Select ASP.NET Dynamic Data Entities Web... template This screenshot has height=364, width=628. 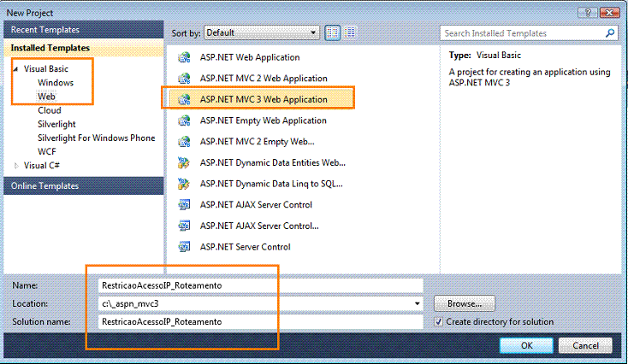point(273,163)
